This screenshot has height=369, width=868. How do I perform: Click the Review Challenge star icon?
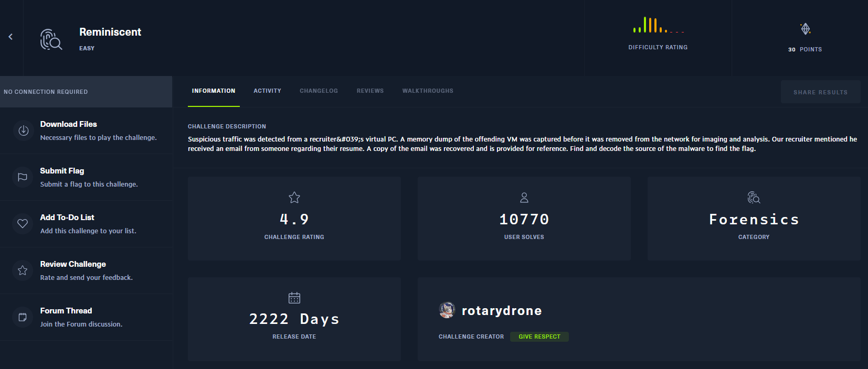[23, 270]
